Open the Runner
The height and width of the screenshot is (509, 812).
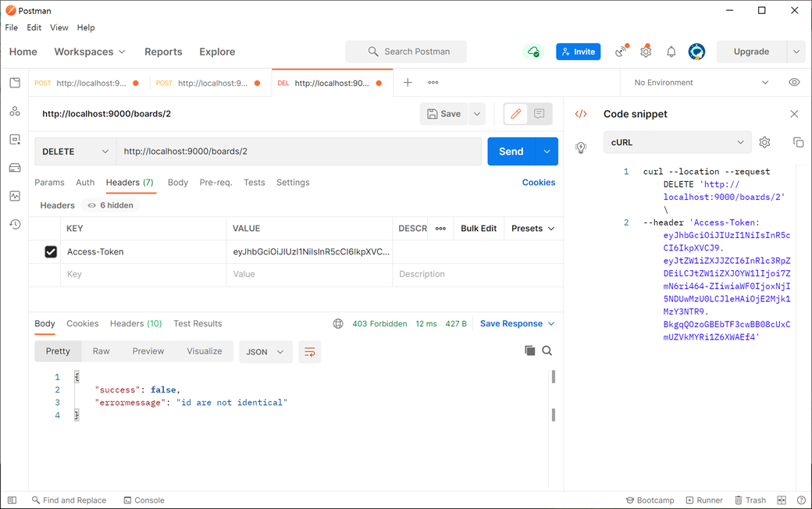704,500
